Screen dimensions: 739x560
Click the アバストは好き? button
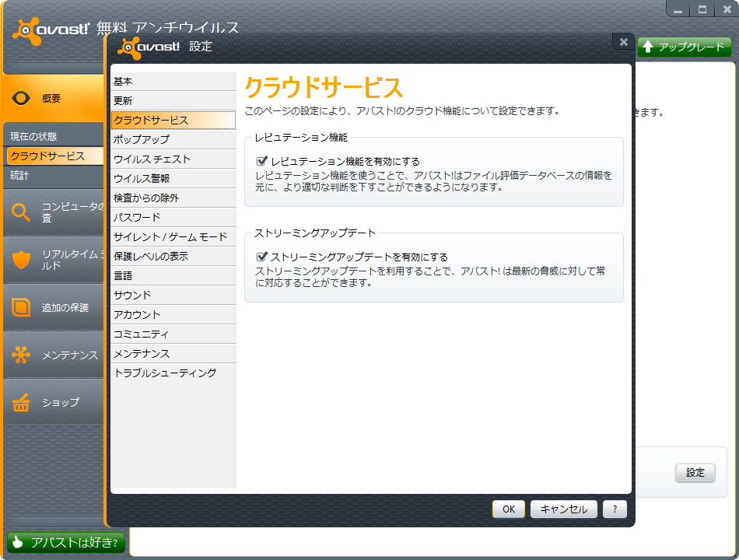click(x=66, y=542)
